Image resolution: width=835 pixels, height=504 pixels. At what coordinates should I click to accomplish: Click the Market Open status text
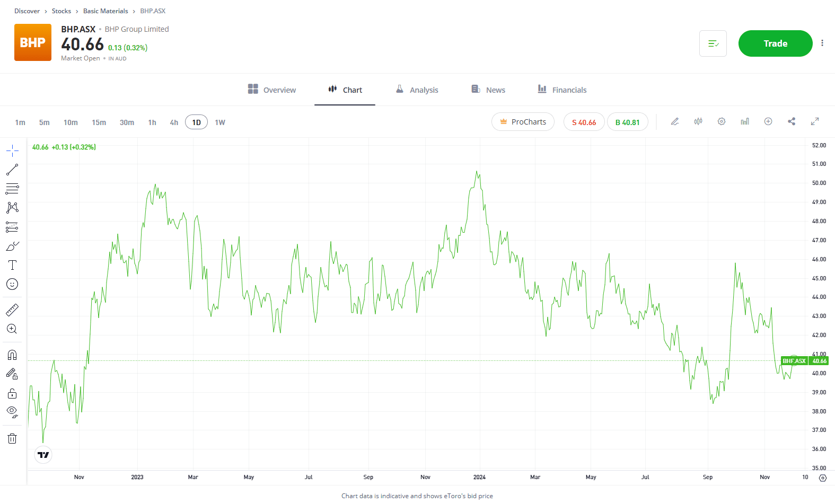pyautogui.click(x=80, y=58)
